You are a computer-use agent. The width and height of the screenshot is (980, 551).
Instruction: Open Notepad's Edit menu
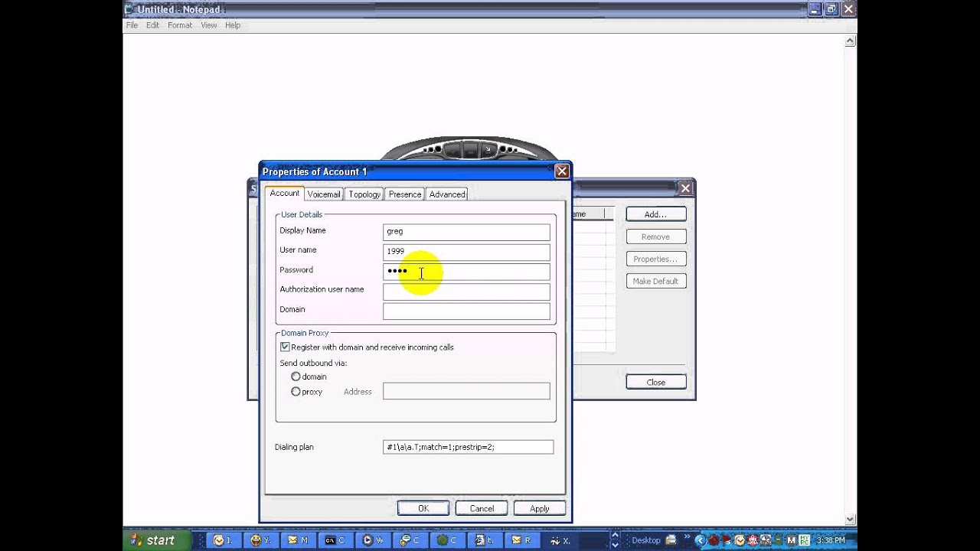click(x=153, y=25)
